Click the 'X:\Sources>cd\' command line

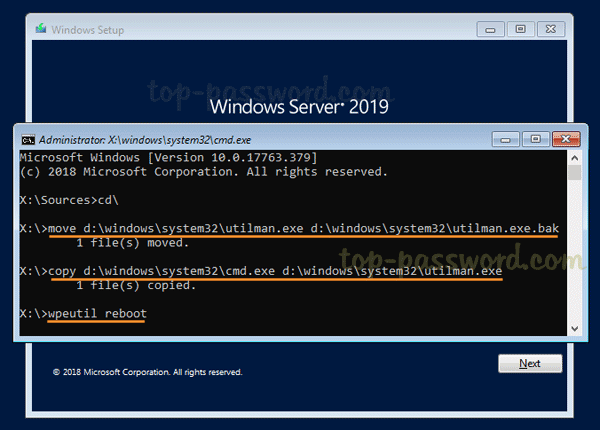69,200
